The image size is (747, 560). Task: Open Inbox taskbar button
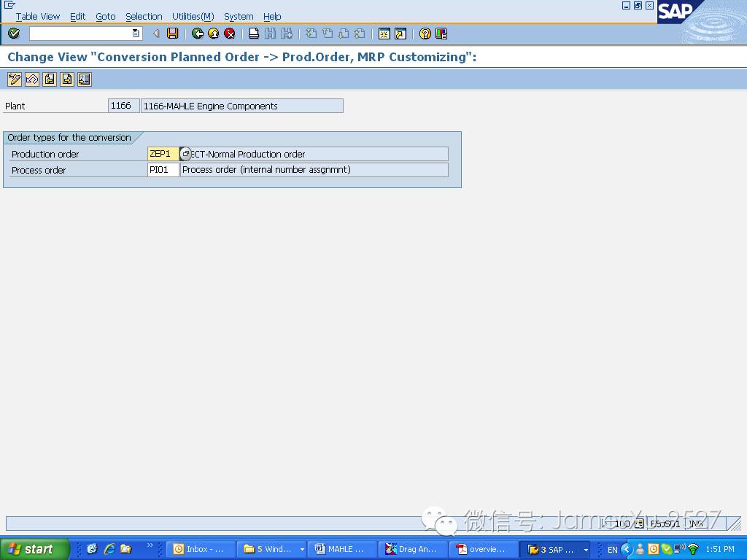[x=201, y=549]
